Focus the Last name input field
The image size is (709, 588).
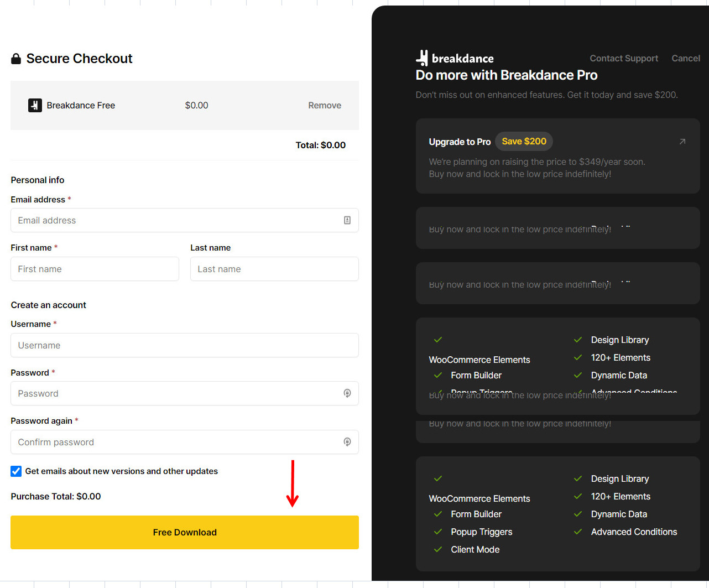[x=274, y=269]
